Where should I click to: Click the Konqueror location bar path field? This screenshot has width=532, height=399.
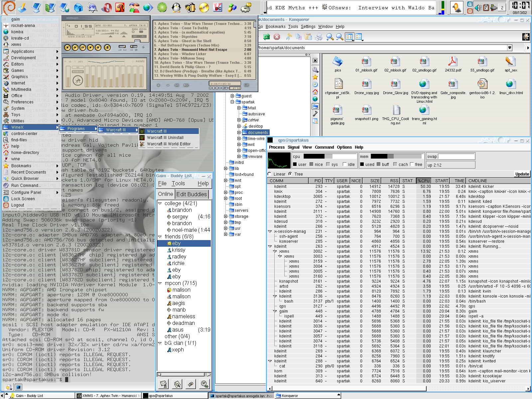382,48
